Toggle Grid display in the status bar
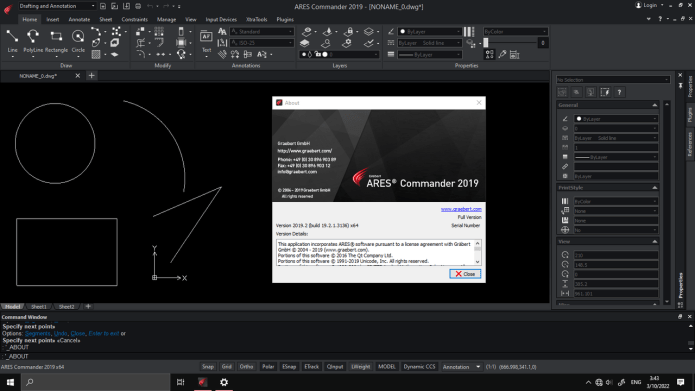 226,367
